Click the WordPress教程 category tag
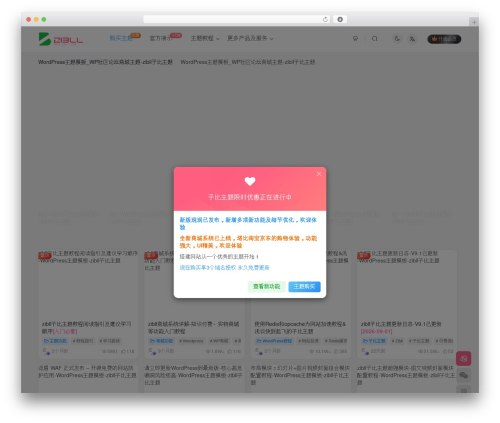Screen dimensions: 500x423 274,341
